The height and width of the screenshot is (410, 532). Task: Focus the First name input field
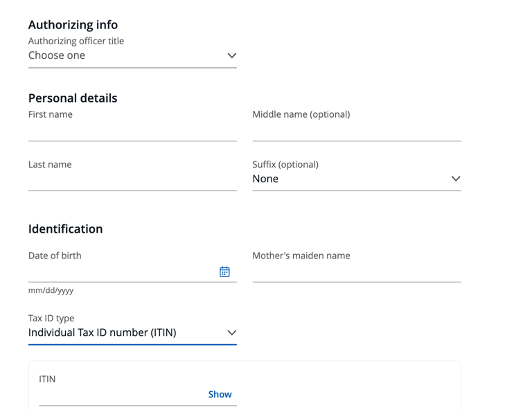tap(132, 132)
